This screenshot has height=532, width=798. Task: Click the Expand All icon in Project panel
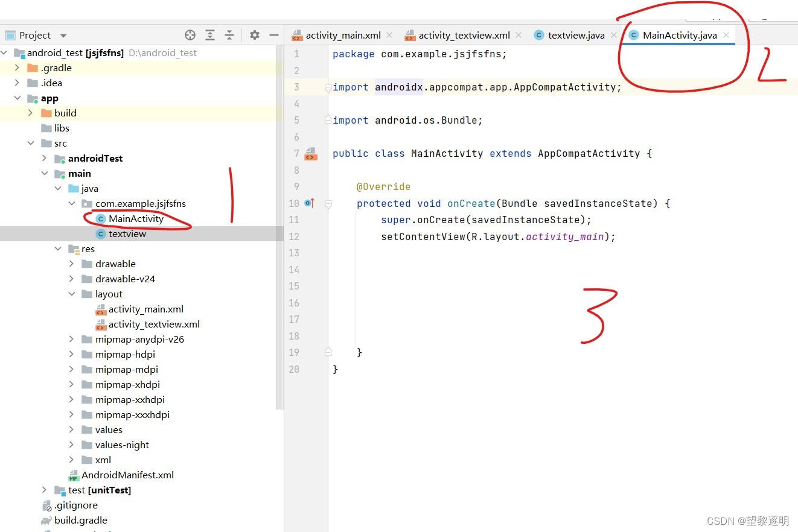(x=210, y=35)
